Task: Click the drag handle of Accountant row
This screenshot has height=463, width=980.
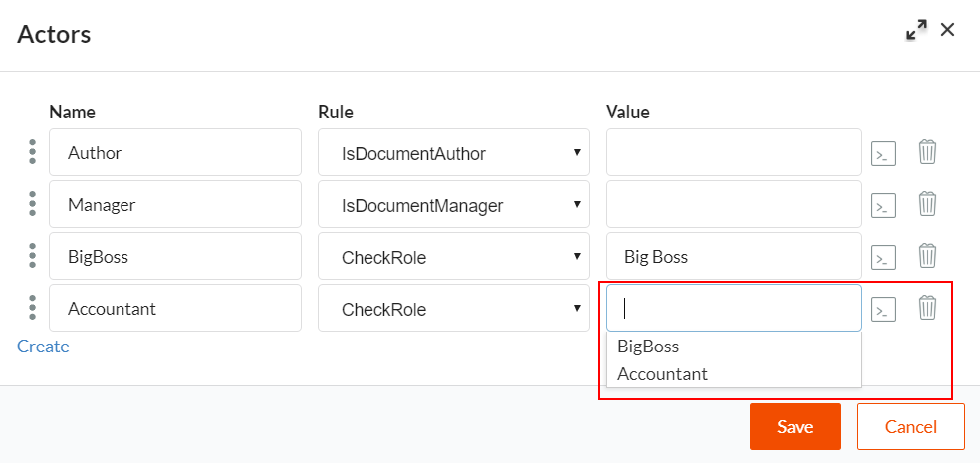Action: point(32,308)
